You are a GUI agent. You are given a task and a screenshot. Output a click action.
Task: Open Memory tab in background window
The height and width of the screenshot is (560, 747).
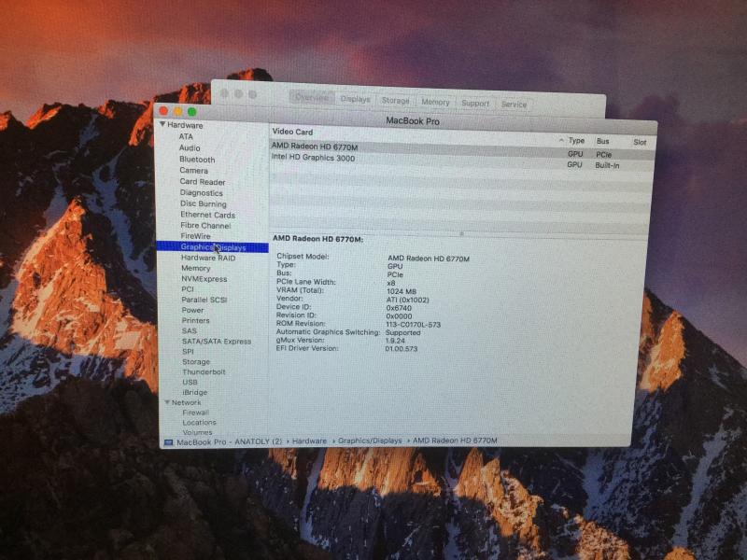(x=435, y=102)
